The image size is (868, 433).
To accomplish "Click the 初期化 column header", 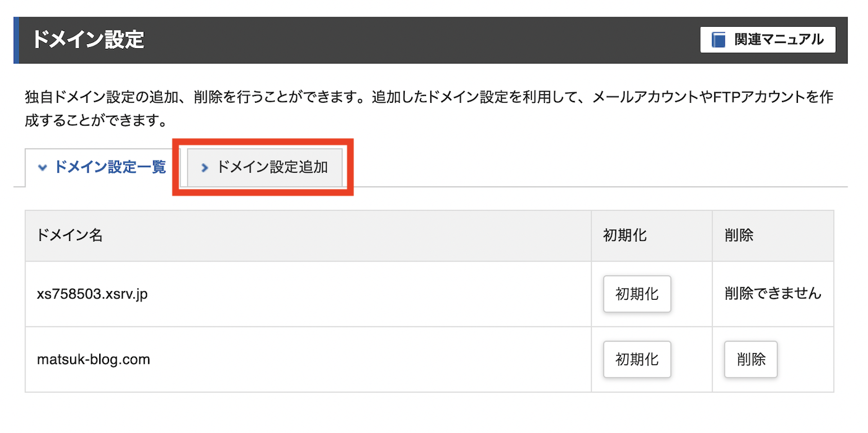I will click(x=625, y=236).
